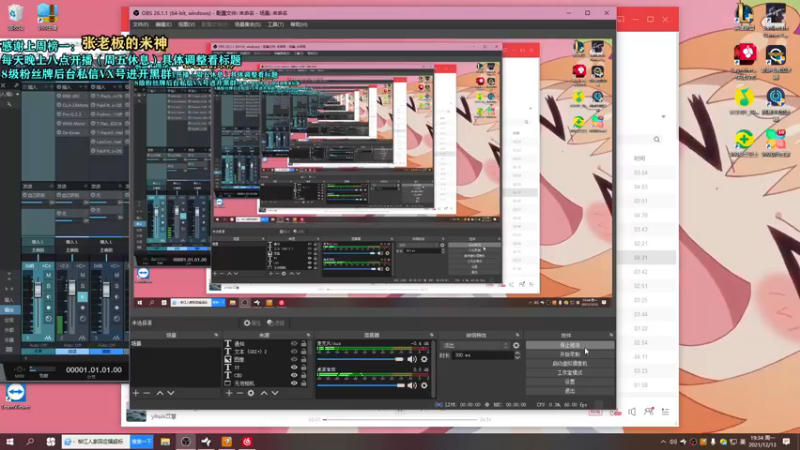Mute the desktop audio speaker icon

point(412,385)
